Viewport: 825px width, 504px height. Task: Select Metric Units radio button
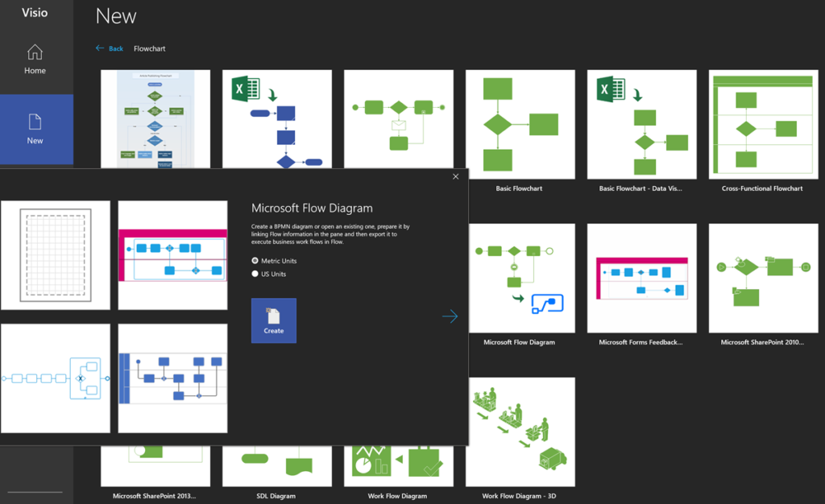pos(255,261)
